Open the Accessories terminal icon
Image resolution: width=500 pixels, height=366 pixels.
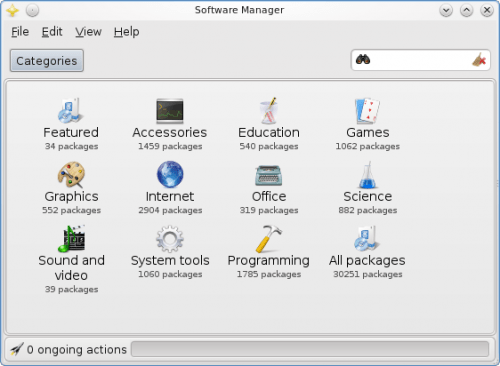pos(170,110)
